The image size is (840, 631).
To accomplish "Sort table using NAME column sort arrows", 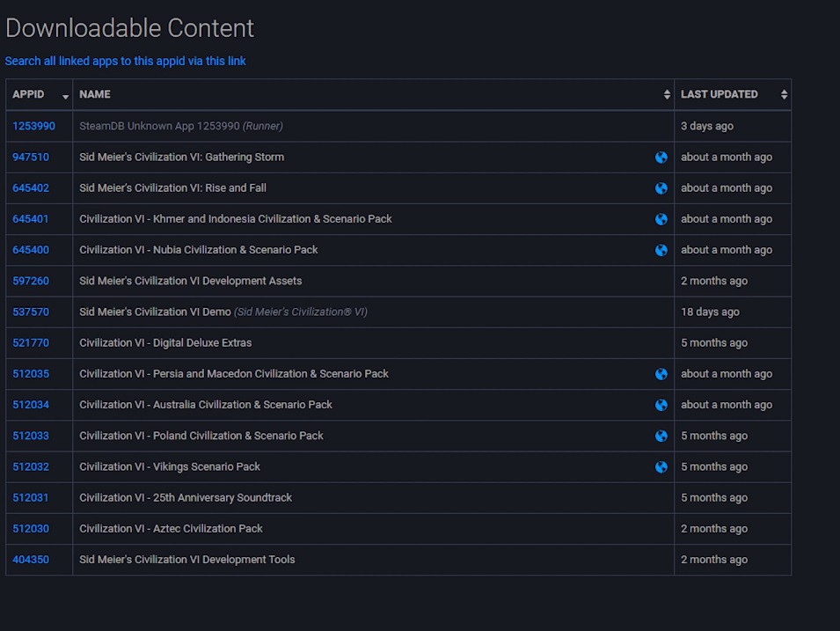I will [667, 95].
